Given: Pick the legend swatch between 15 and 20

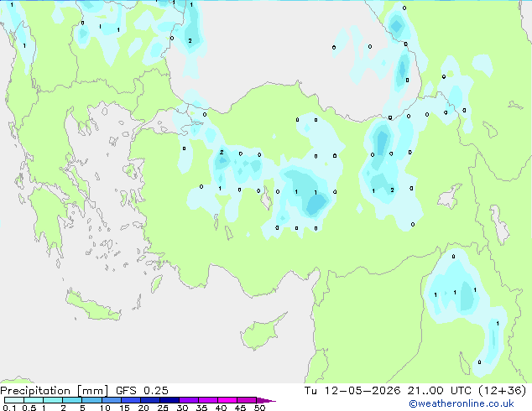Looking at the screenshot, I should click(131, 400).
